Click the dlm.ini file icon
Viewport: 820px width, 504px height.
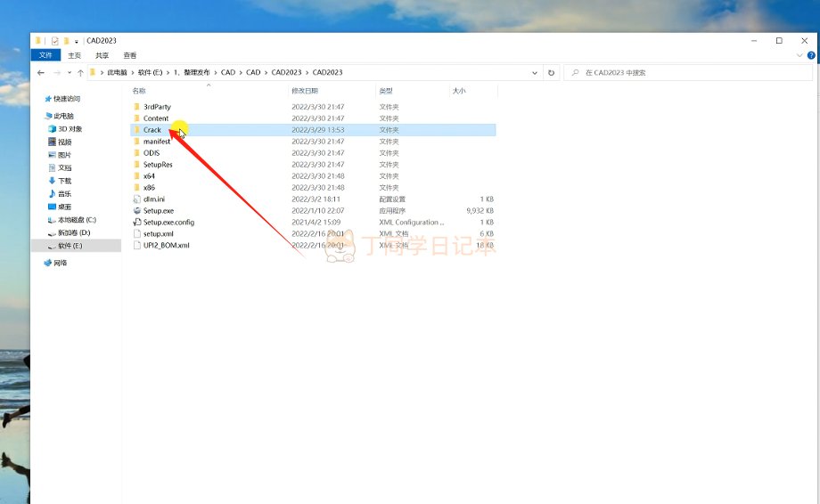136,199
